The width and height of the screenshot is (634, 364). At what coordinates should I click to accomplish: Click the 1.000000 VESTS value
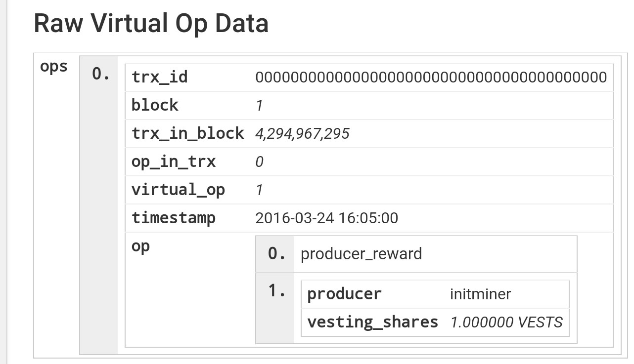pyautogui.click(x=506, y=323)
